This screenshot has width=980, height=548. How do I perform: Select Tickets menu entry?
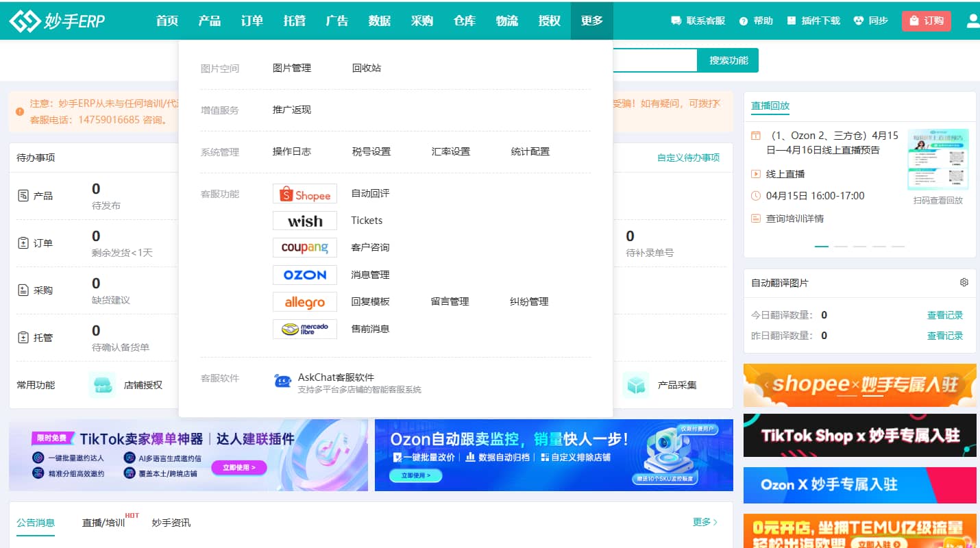coord(367,220)
